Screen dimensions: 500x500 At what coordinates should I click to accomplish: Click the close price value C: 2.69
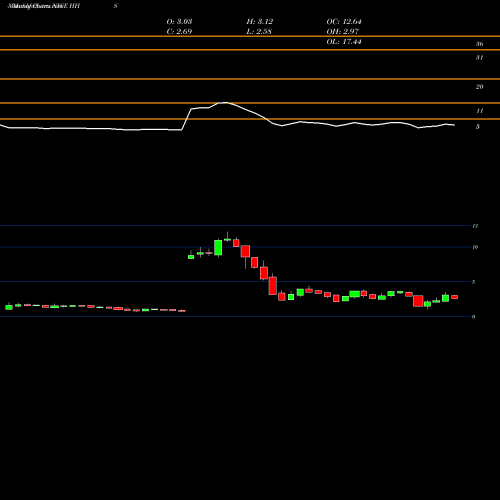179,32
